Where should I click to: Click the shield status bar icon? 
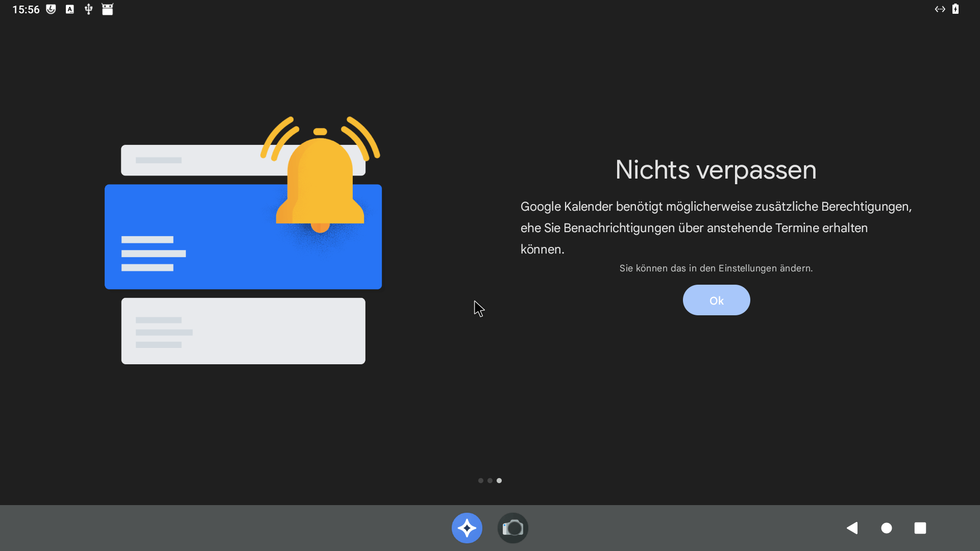(x=51, y=9)
